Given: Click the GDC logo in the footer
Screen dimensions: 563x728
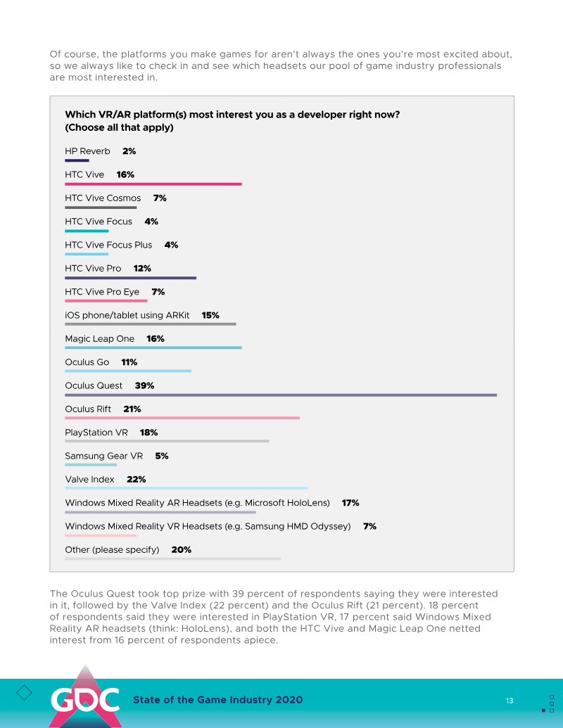Looking at the screenshot, I should (84, 698).
